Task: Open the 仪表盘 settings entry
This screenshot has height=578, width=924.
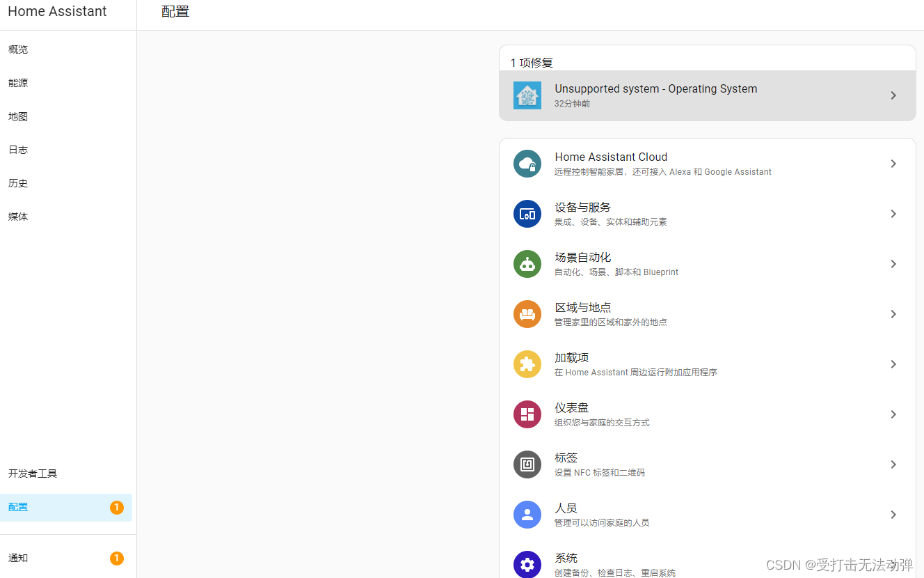Action: (708, 414)
